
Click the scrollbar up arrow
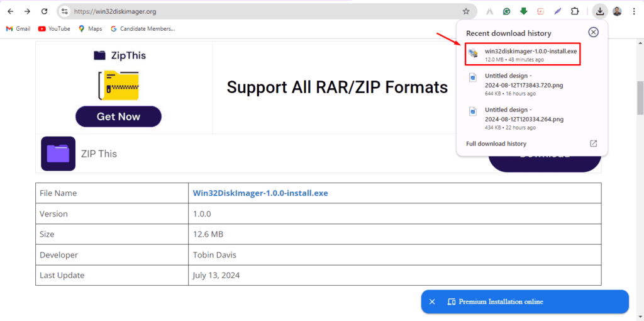pos(640,42)
